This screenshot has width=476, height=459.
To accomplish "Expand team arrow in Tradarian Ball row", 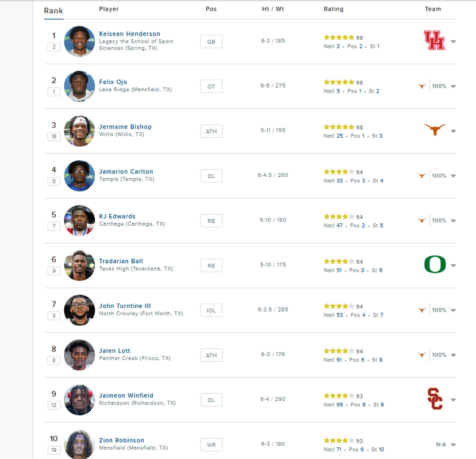I will 453,266.
